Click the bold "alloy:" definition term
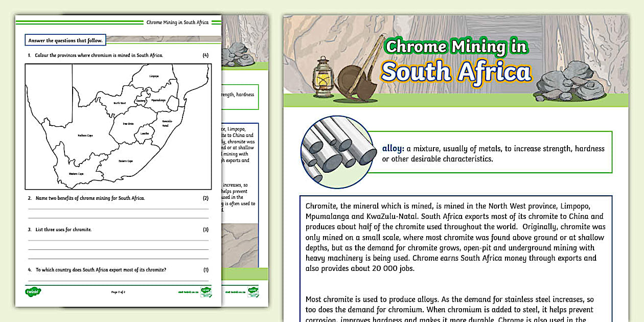Image resolution: width=644 pixels, height=322 pixels. pos(393,149)
